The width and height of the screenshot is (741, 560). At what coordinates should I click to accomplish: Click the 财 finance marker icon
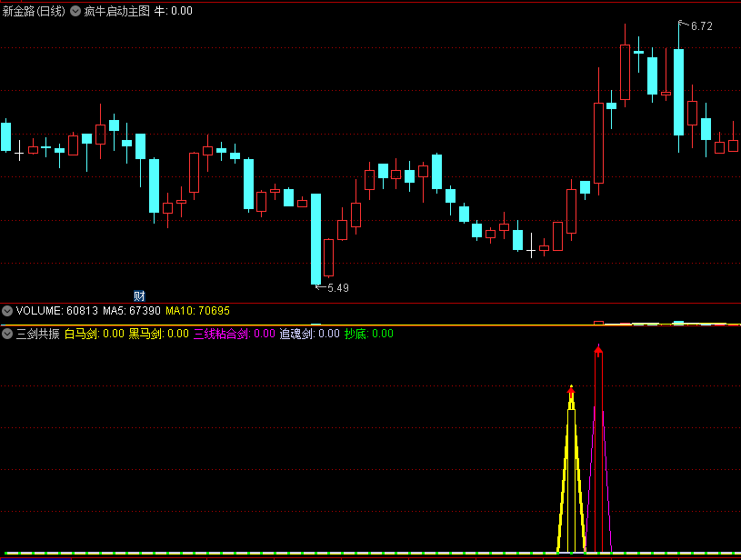pyautogui.click(x=139, y=296)
